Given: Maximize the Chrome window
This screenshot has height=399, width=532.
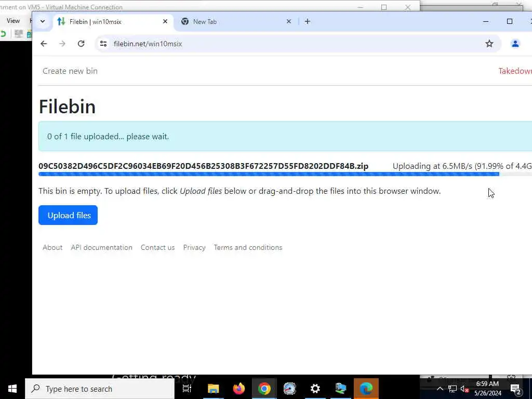Looking at the screenshot, I should click(x=509, y=21).
